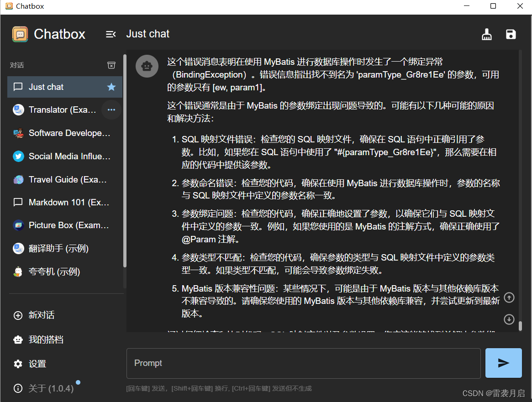The height and width of the screenshot is (402, 532).
Task: Click Translator conversation avatar icon
Action: coord(18,110)
